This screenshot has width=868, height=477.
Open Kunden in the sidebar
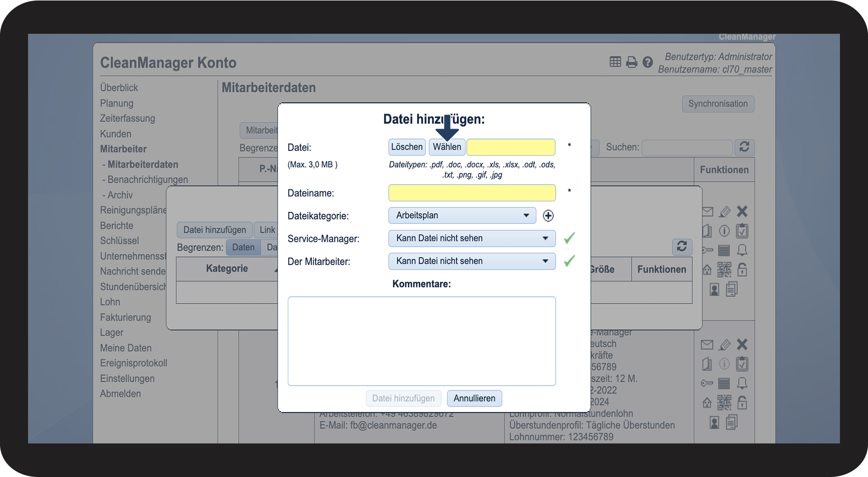coord(115,134)
